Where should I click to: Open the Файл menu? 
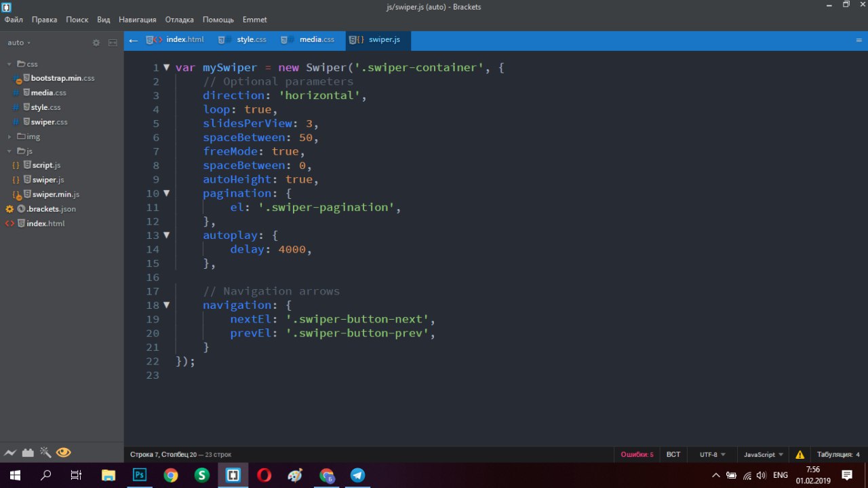(14, 20)
